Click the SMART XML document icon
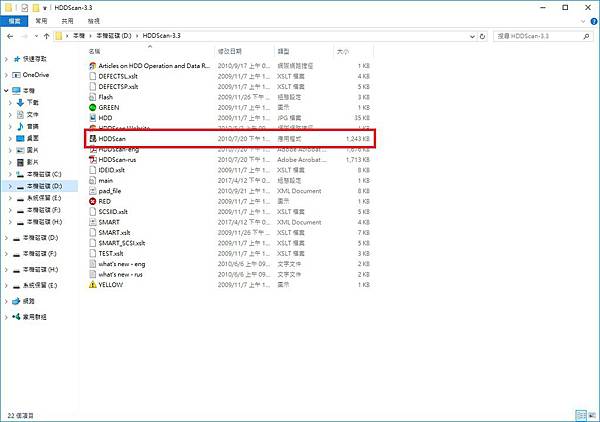600x422 pixels. click(x=92, y=222)
